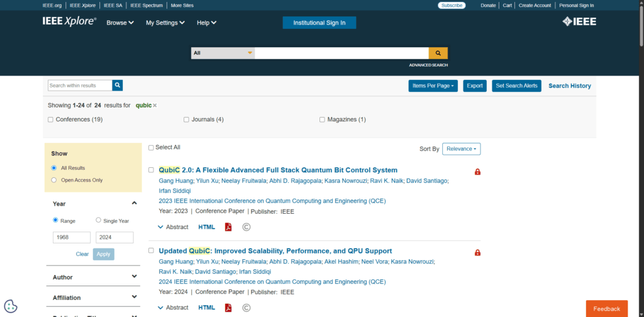The image size is (644, 317).
Task: Check the Select All checkbox
Action: click(151, 147)
